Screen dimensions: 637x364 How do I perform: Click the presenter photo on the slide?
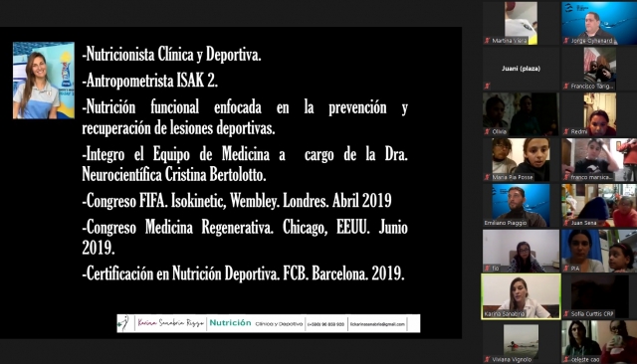(44, 81)
